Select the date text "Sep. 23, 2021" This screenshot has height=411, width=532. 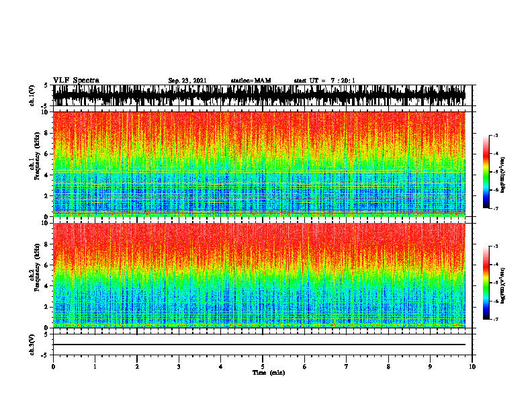[x=187, y=81]
